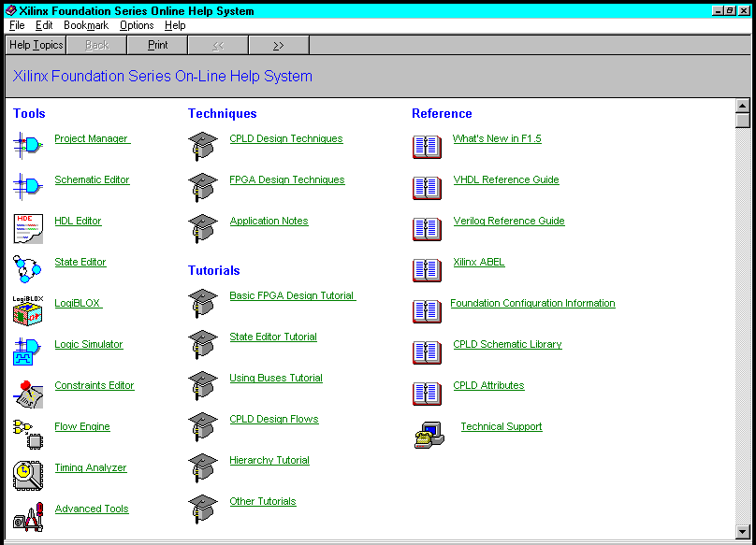Image resolution: width=756 pixels, height=545 pixels.
Task: Follow the Flow Engine link
Action: point(82,427)
